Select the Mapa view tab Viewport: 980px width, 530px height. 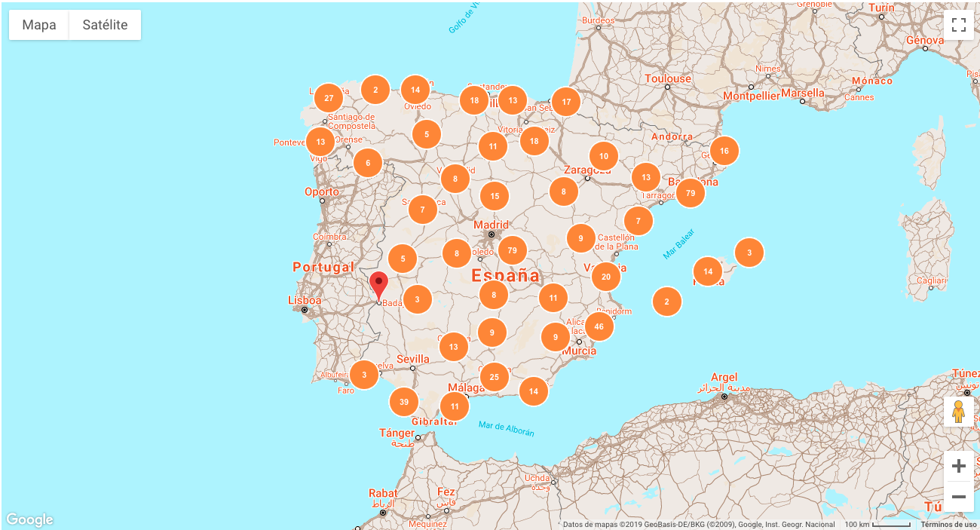point(39,25)
